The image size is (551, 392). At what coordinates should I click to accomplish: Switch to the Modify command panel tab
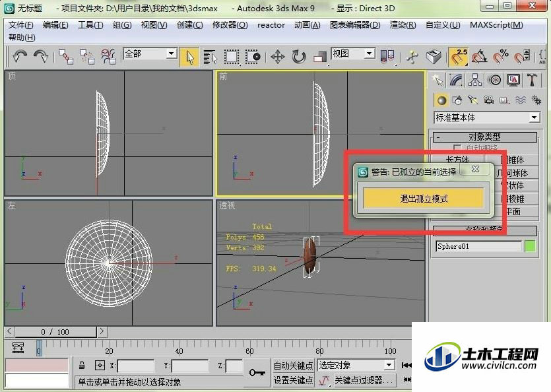tap(456, 80)
